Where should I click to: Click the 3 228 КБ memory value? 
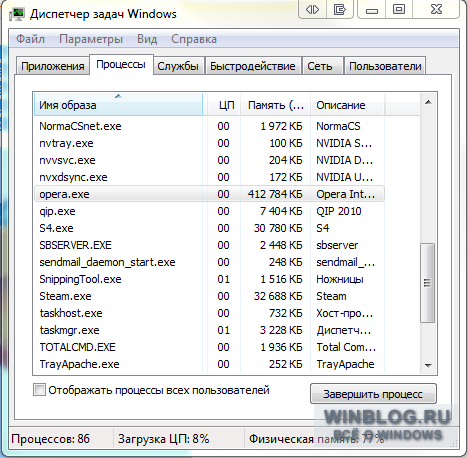[x=281, y=330]
